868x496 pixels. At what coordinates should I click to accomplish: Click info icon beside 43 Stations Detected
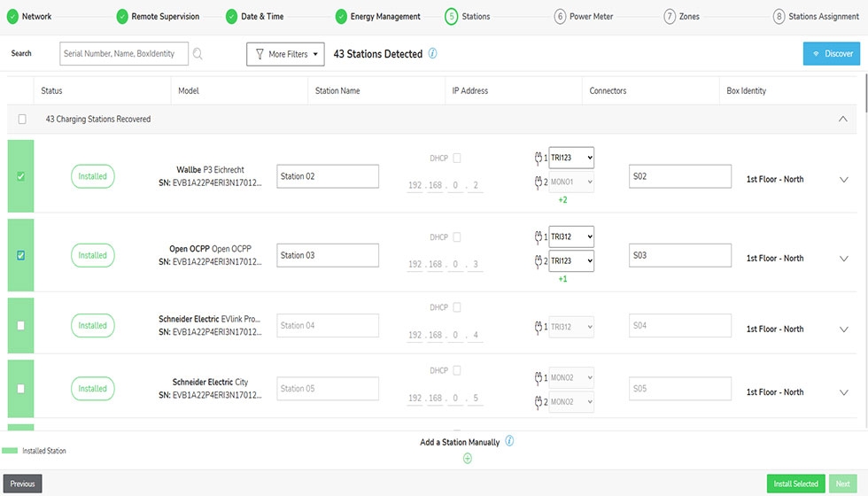coord(432,53)
